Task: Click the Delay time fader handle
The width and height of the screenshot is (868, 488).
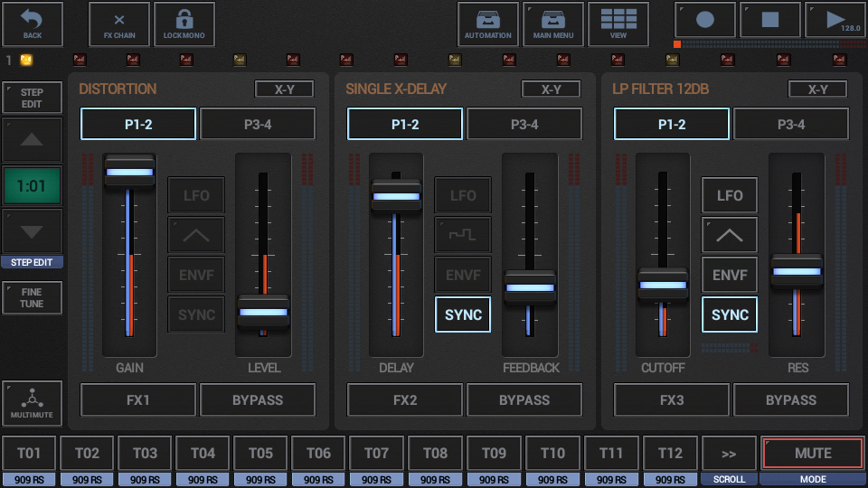Action: 396,196
